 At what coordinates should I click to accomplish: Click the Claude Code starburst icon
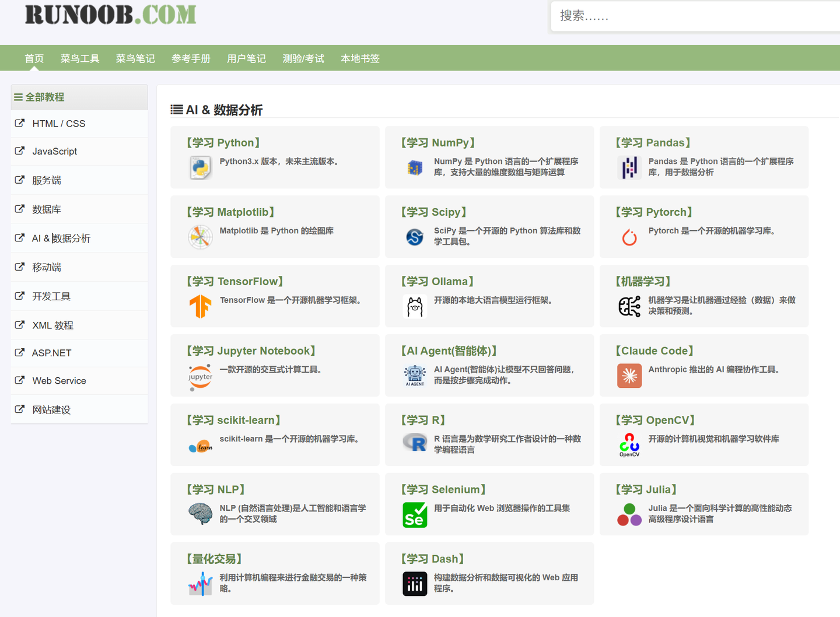(x=629, y=376)
